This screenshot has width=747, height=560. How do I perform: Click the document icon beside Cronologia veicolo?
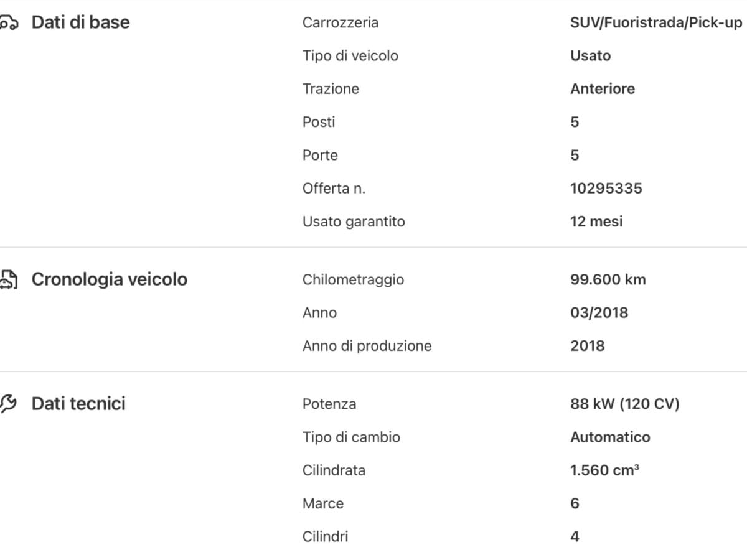pyautogui.click(x=8, y=280)
